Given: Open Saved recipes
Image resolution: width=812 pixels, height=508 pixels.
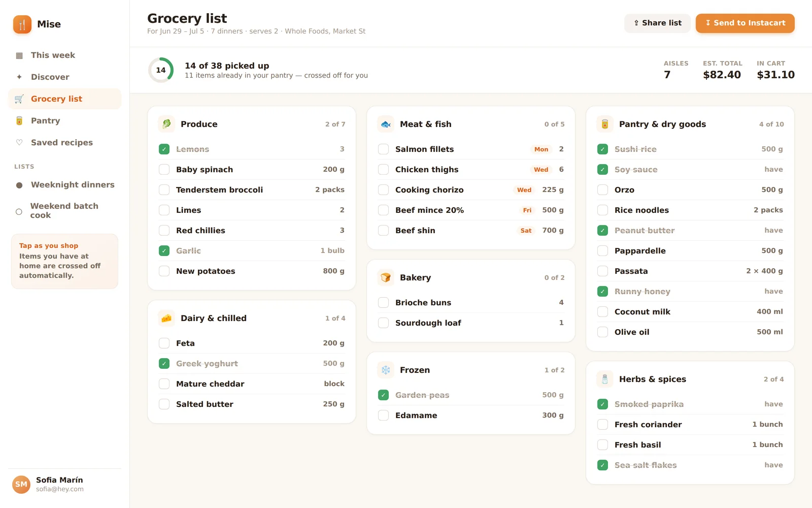Looking at the screenshot, I should click(65, 143).
